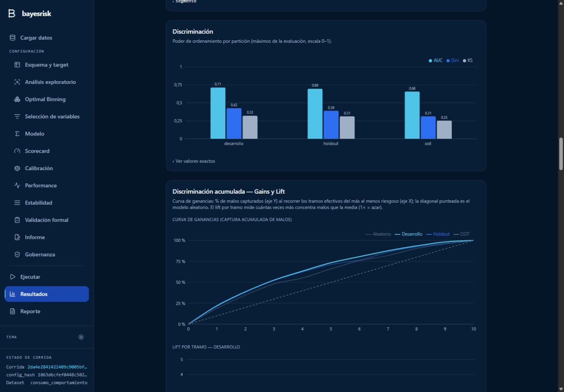Click the page vertical scrollbar thumb

click(560, 154)
